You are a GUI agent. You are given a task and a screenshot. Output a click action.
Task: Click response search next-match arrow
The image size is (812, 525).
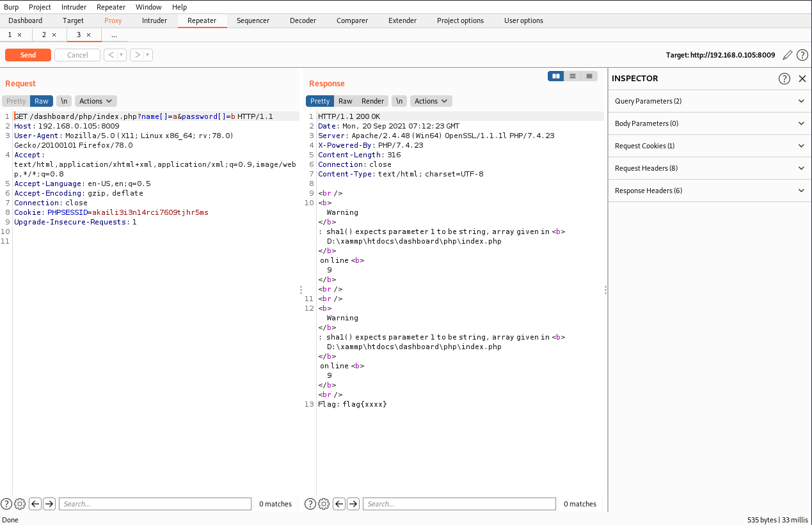[x=353, y=504]
